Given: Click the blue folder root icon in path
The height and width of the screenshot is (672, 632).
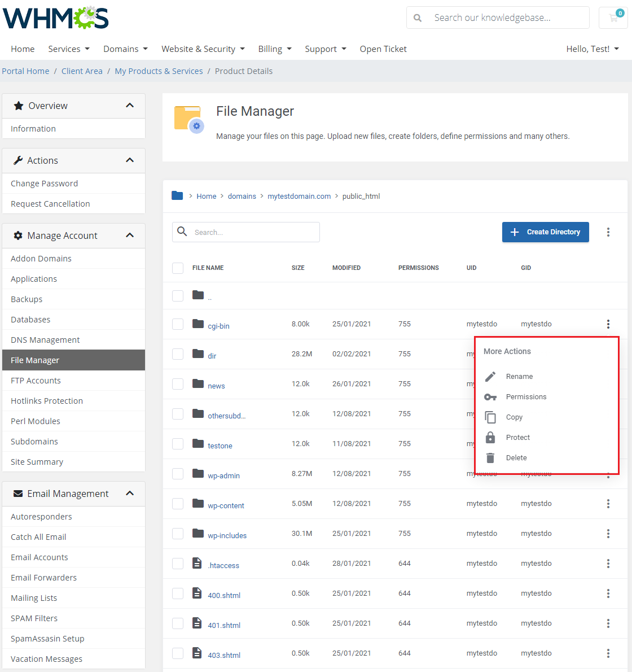Looking at the screenshot, I should coord(177,196).
